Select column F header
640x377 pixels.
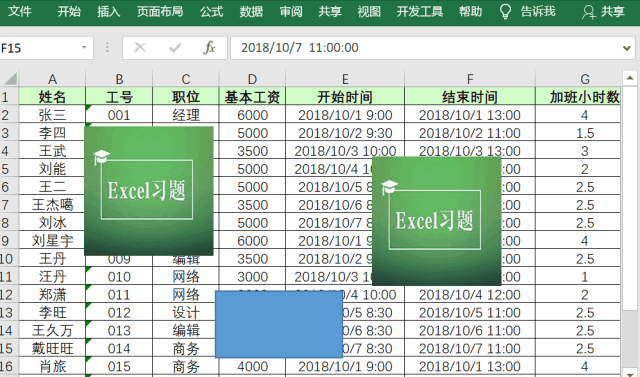click(470, 78)
